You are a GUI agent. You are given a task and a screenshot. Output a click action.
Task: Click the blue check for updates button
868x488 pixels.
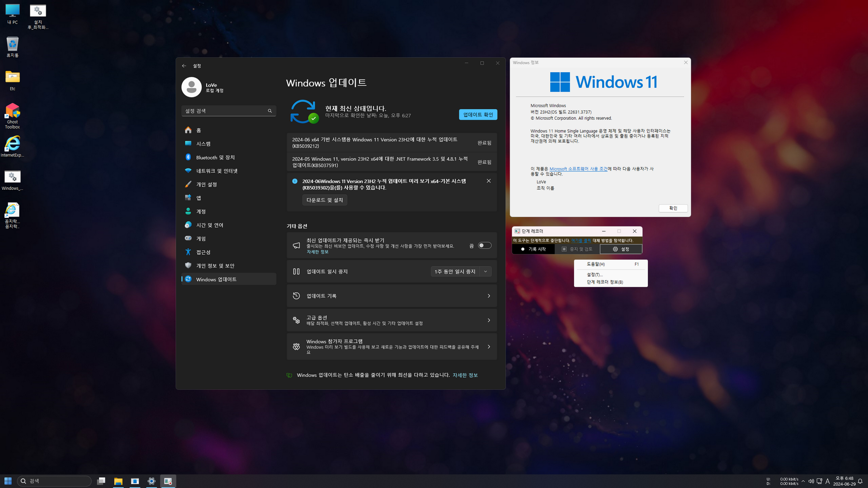coord(478,115)
